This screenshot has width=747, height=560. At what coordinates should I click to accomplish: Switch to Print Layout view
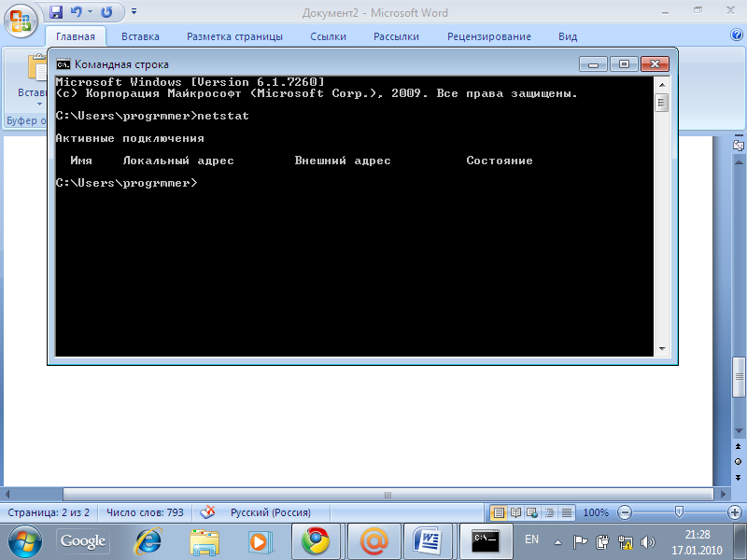(x=499, y=512)
